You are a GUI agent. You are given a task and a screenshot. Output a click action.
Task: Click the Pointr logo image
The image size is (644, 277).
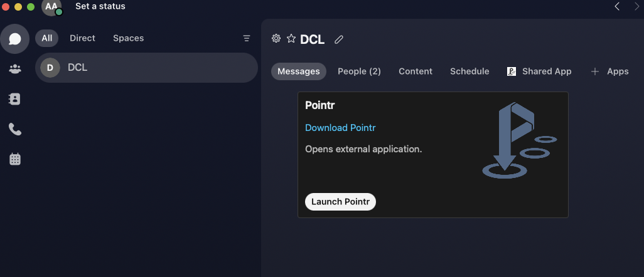click(519, 140)
